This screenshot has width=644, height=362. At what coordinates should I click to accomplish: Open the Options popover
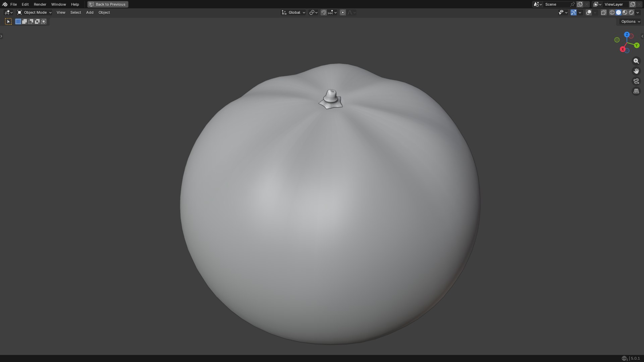[x=631, y=21]
